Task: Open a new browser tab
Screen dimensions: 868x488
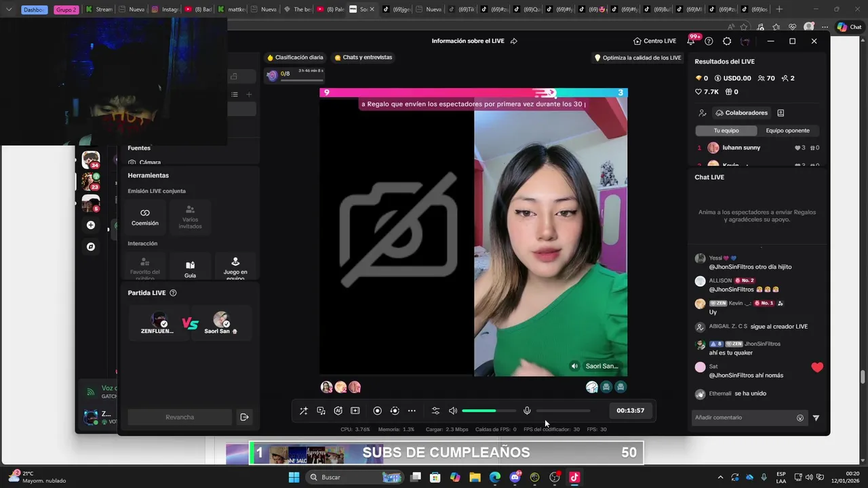Action: (779, 9)
